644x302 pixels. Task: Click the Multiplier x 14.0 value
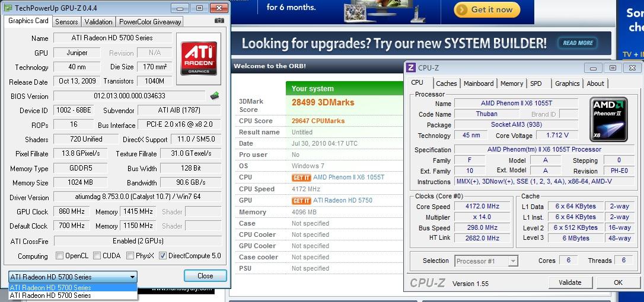point(481,217)
